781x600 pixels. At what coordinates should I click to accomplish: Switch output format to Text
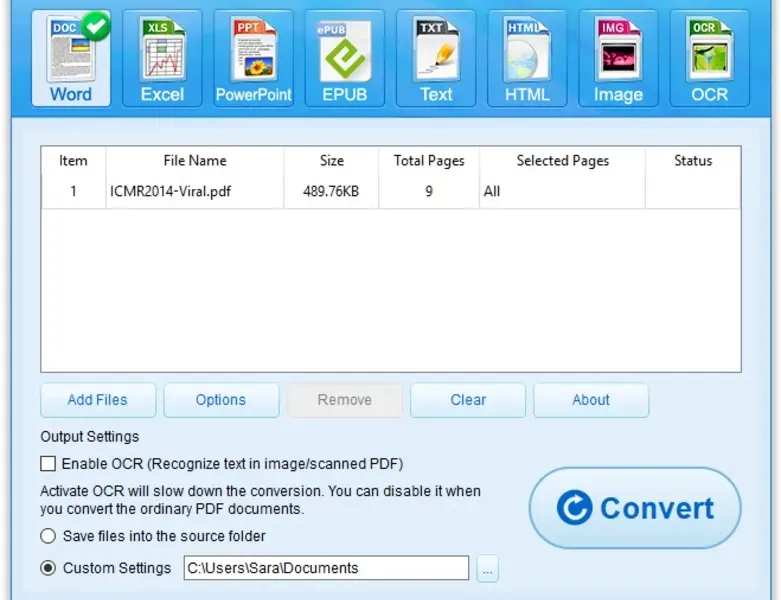point(436,58)
